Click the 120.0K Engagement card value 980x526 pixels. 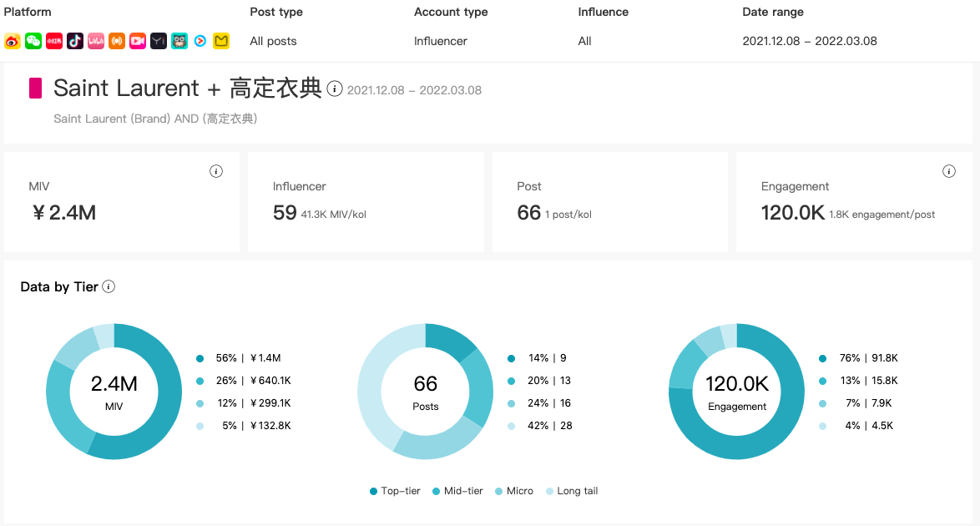(x=792, y=213)
